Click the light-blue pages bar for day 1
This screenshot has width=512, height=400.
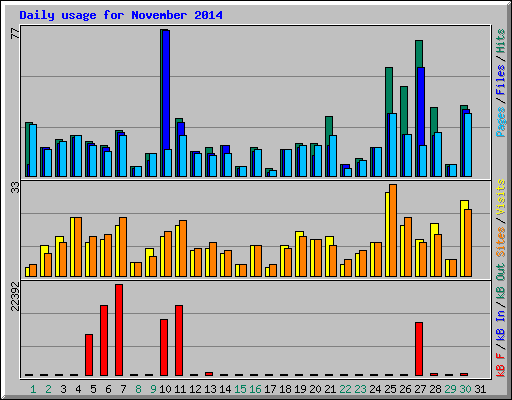point(33,150)
